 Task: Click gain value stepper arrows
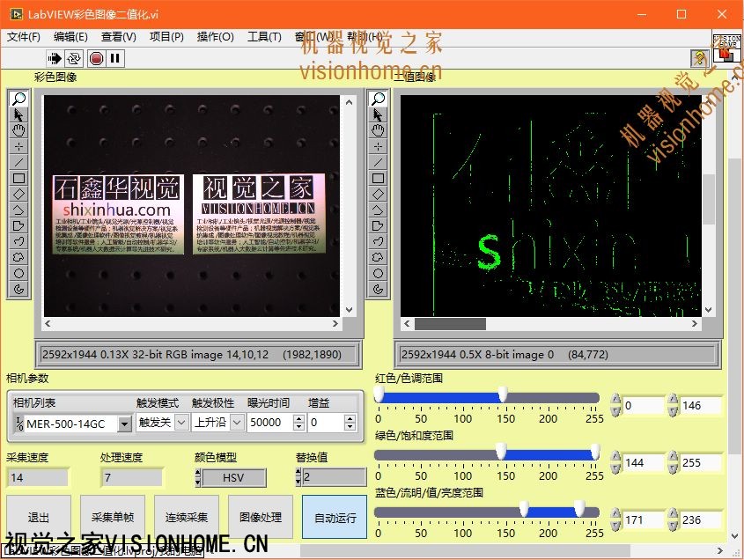350,423
